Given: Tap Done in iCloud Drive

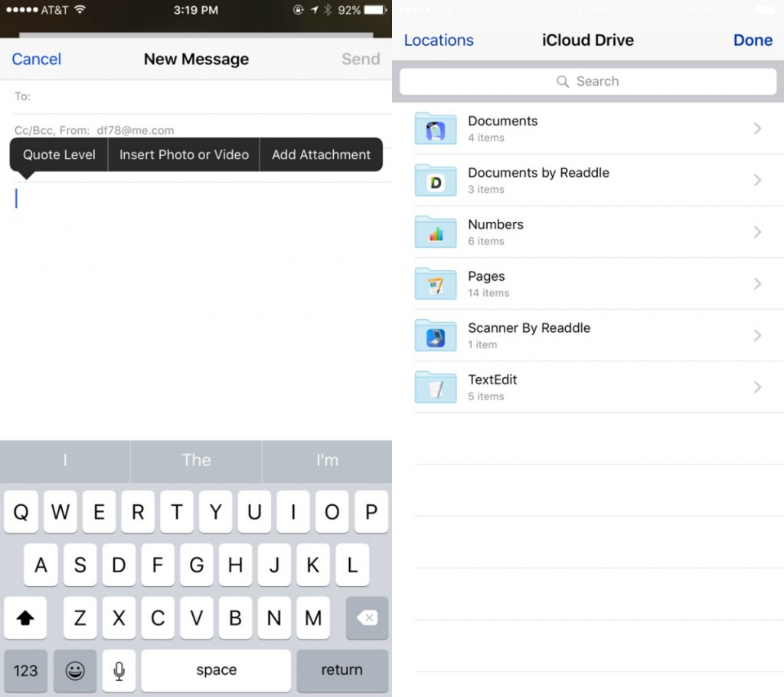Looking at the screenshot, I should (753, 40).
